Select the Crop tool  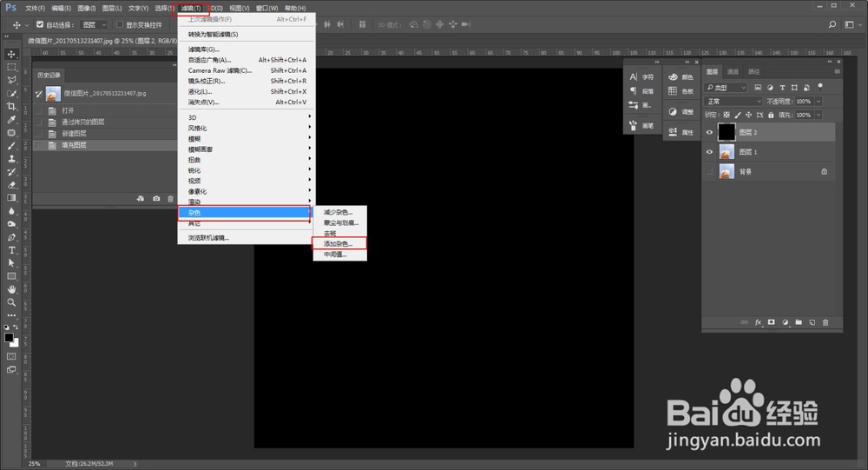point(11,106)
